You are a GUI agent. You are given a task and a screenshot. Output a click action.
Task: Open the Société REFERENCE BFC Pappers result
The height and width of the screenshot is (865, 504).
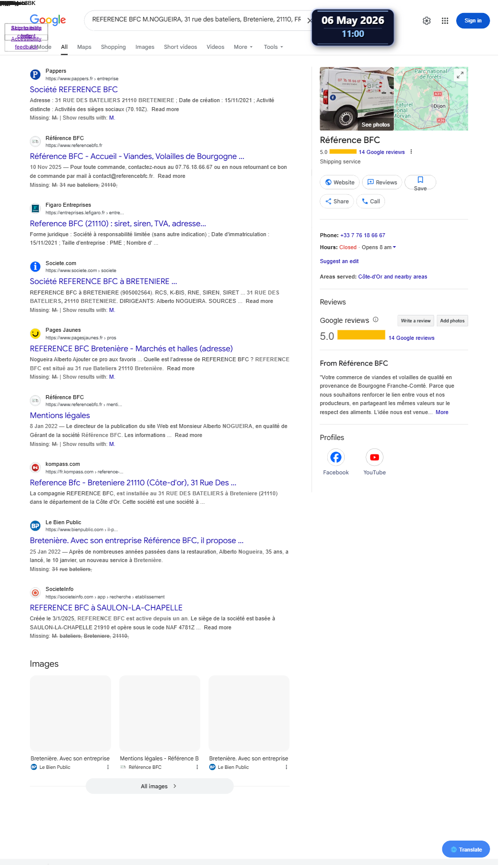(74, 90)
